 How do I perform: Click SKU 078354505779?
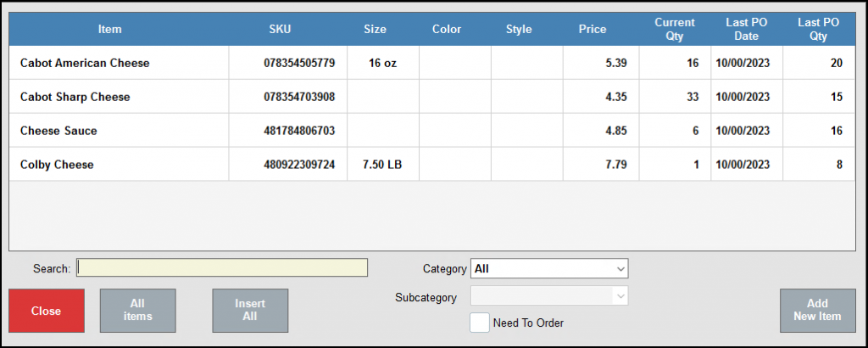(x=299, y=63)
